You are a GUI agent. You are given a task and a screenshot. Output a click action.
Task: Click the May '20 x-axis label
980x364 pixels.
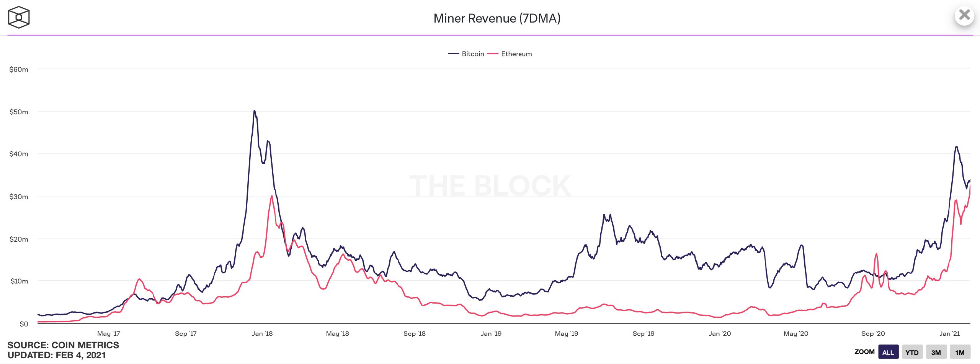tap(796, 333)
